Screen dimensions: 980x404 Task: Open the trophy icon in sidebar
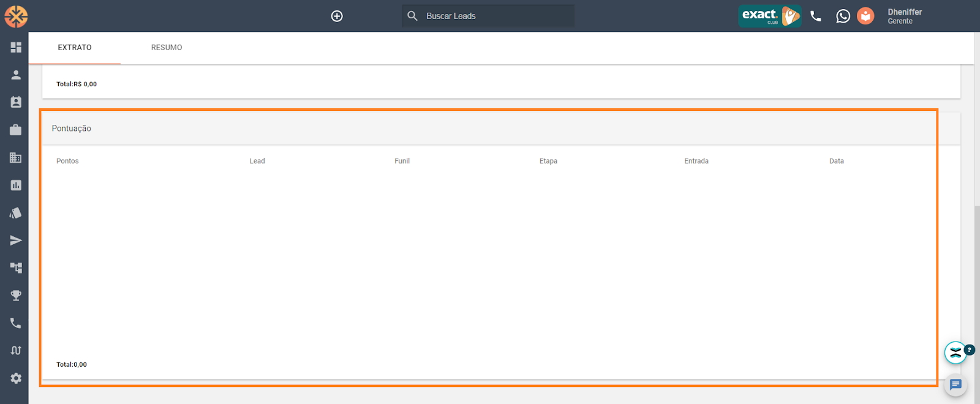16,296
